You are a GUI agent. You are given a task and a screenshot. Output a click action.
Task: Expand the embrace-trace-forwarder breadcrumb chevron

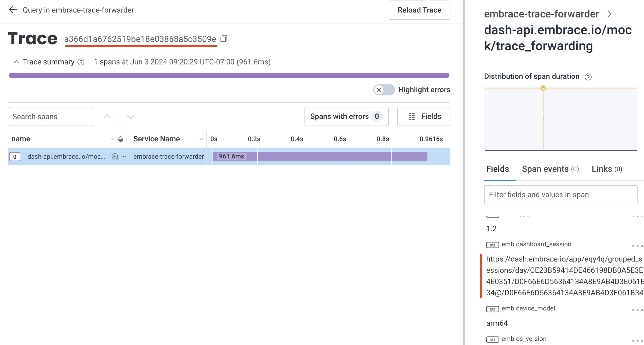click(x=609, y=14)
